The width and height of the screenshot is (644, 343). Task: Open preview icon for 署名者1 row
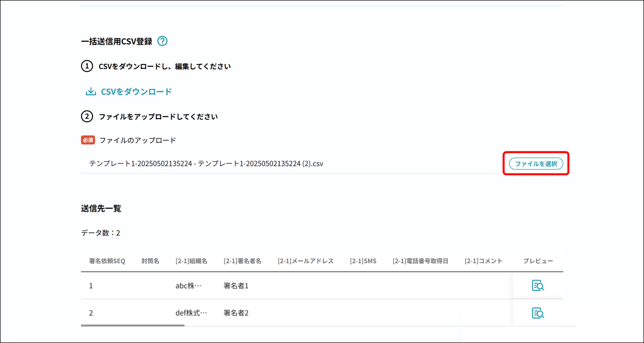538,286
